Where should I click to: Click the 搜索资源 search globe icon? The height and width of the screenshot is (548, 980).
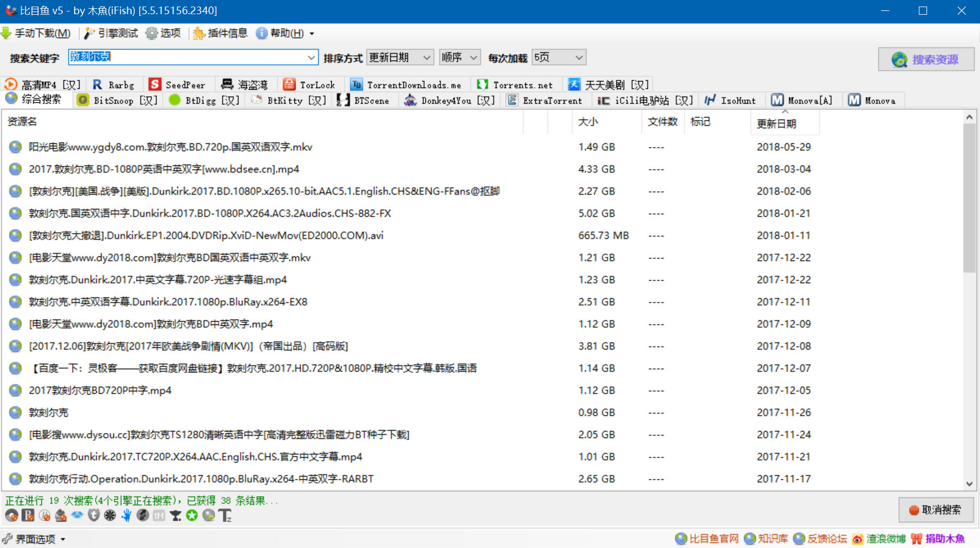coord(898,60)
